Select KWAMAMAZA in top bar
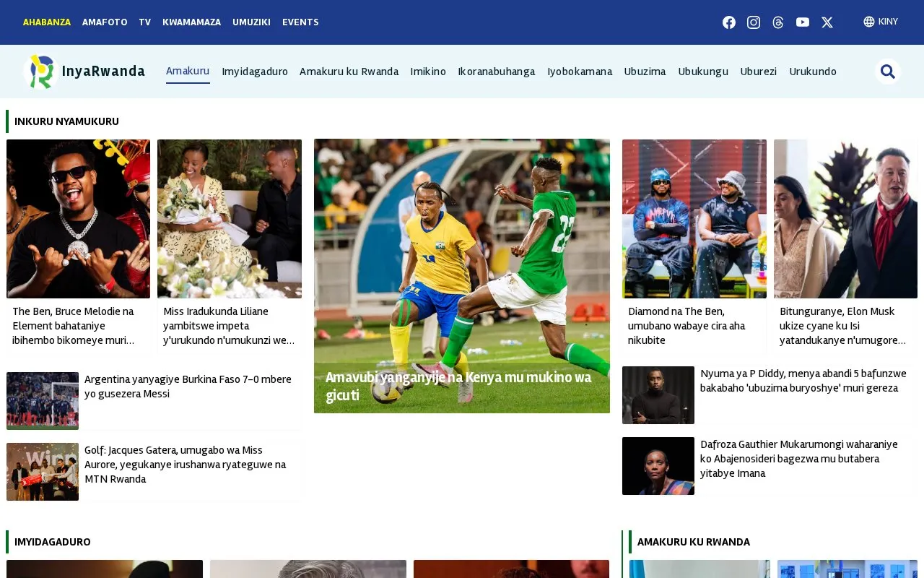 click(x=192, y=22)
